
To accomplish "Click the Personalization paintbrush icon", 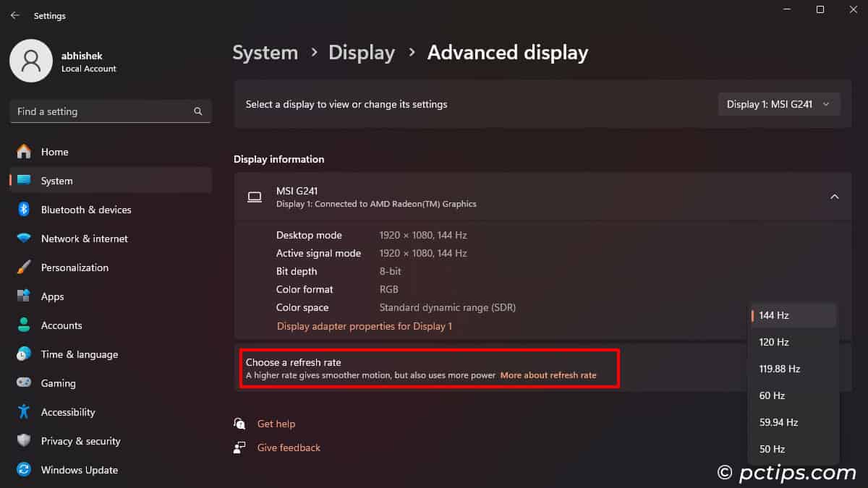I will point(24,267).
